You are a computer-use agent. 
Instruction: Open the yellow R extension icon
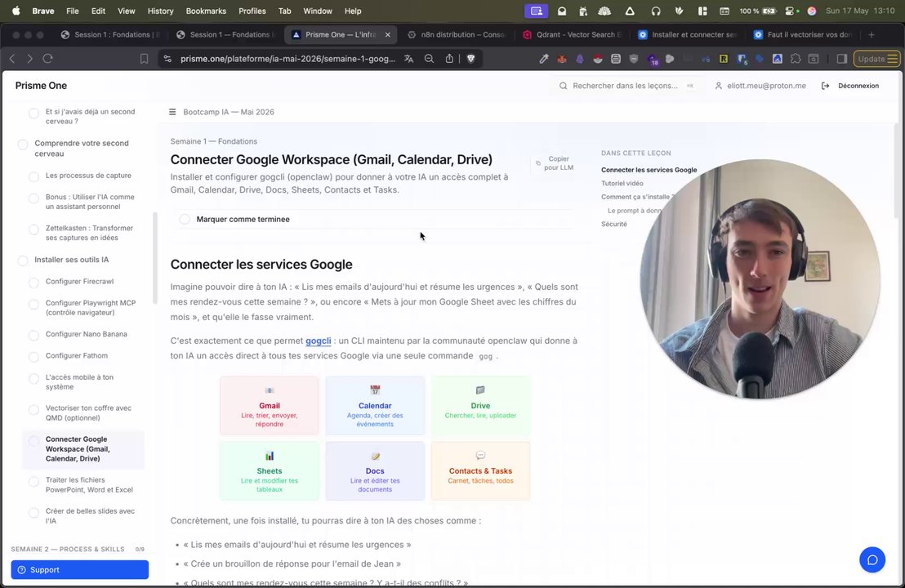pyautogui.click(x=723, y=59)
